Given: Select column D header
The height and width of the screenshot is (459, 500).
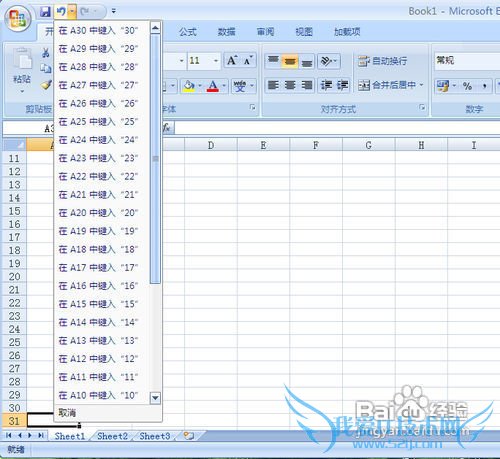Looking at the screenshot, I should pyautogui.click(x=211, y=145).
